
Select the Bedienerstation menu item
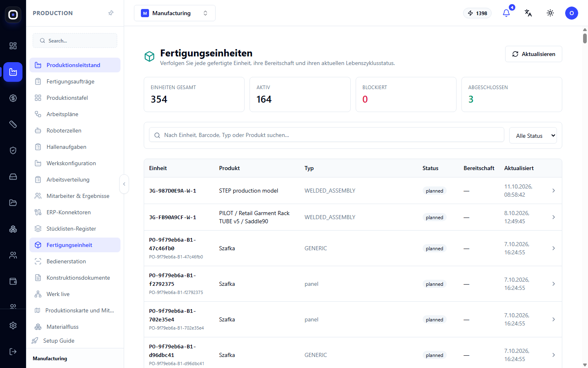point(75,261)
